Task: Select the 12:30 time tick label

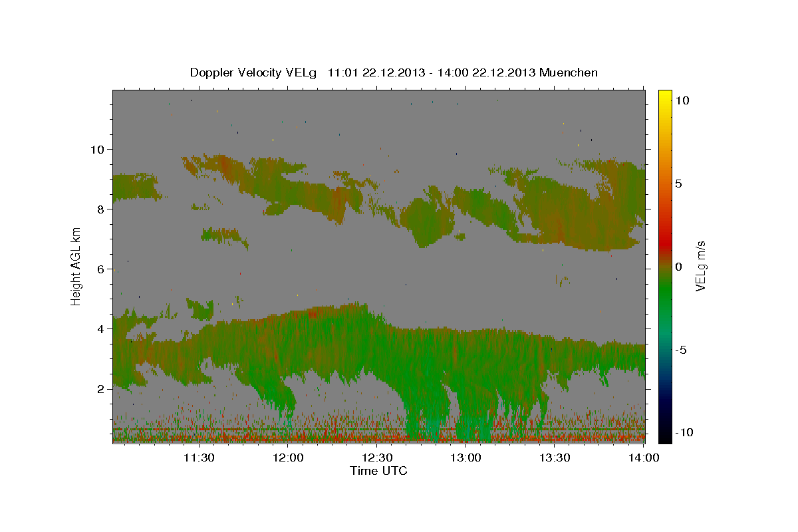Action: pos(377,458)
